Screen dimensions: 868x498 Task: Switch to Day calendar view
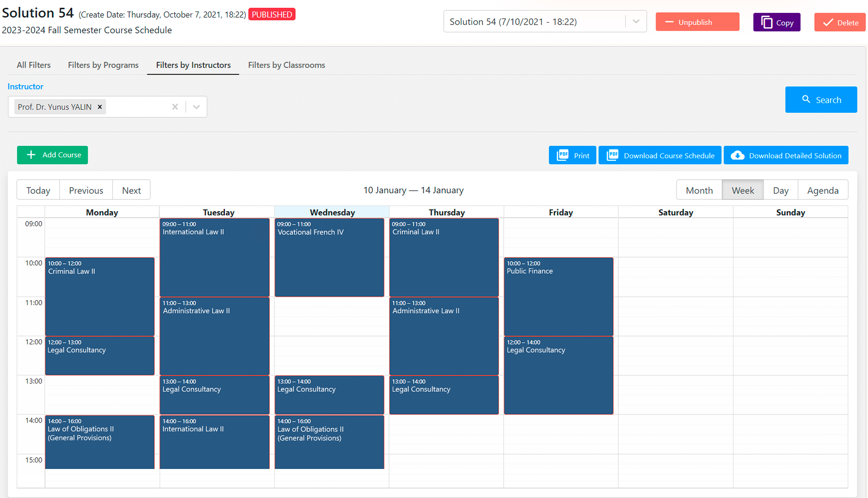[x=780, y=190]
